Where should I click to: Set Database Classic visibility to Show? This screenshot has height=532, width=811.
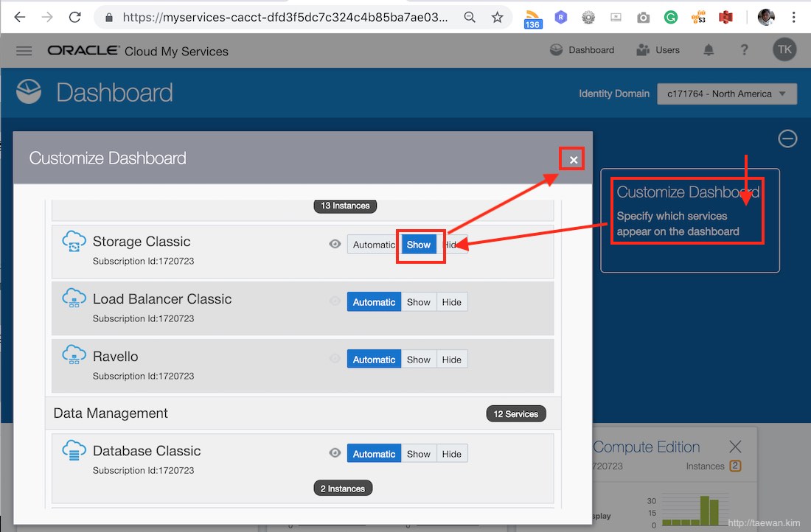pos(419,454)
